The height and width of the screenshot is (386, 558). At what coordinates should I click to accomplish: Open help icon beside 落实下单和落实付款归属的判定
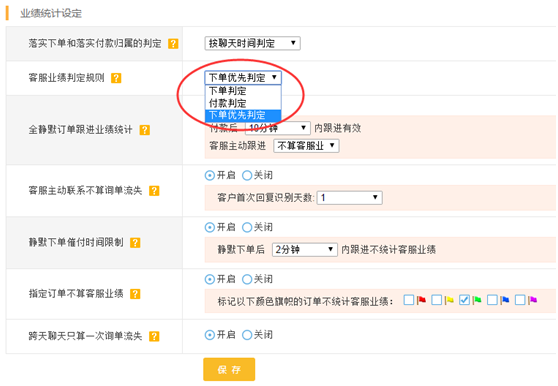(x=173, y=44)
